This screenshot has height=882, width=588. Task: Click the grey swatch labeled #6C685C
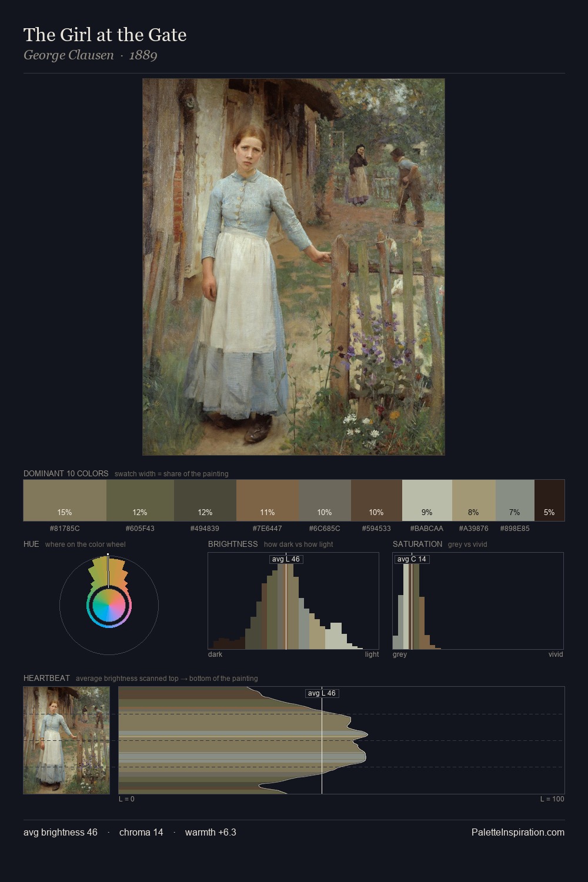[x=325, y=500]
